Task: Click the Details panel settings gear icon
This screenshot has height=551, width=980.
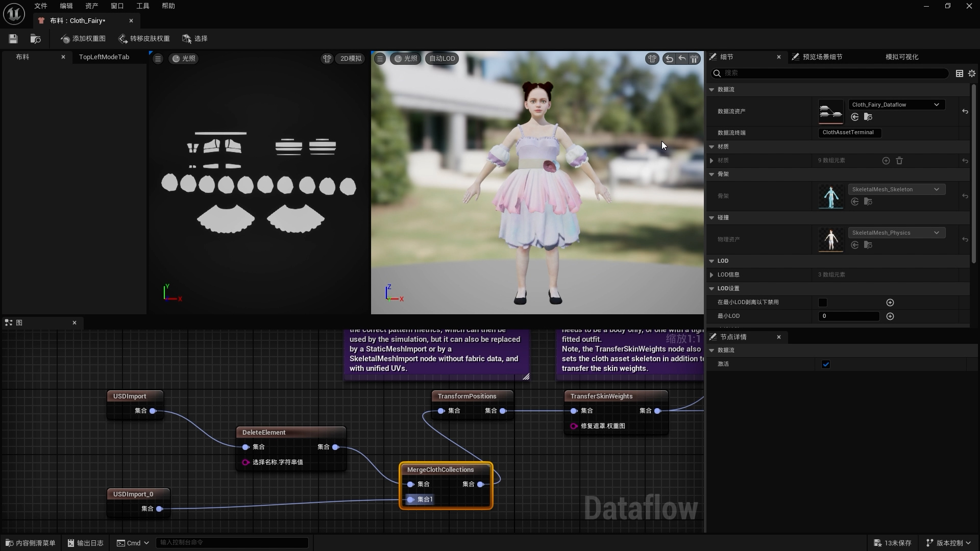Action: click(x=972, y=73)
